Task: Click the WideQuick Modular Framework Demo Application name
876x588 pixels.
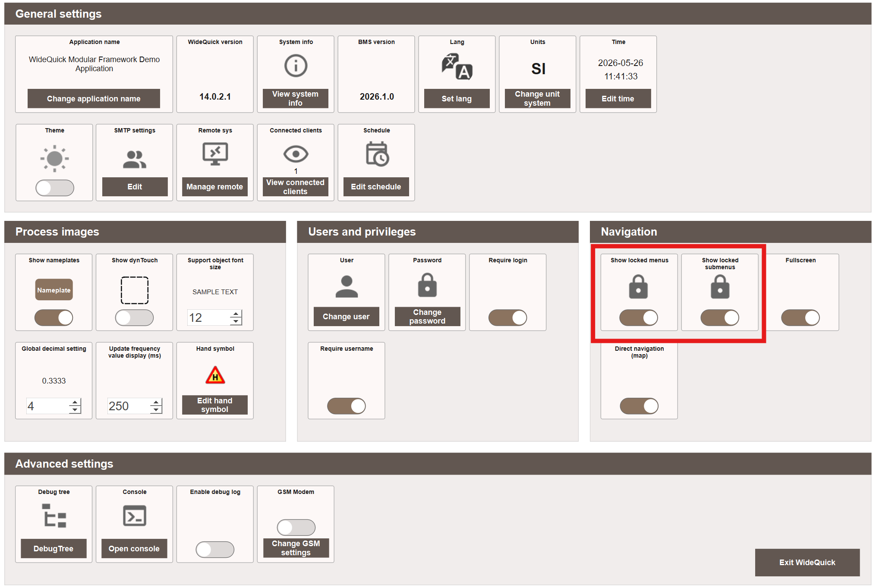Action: coord(94,64)
